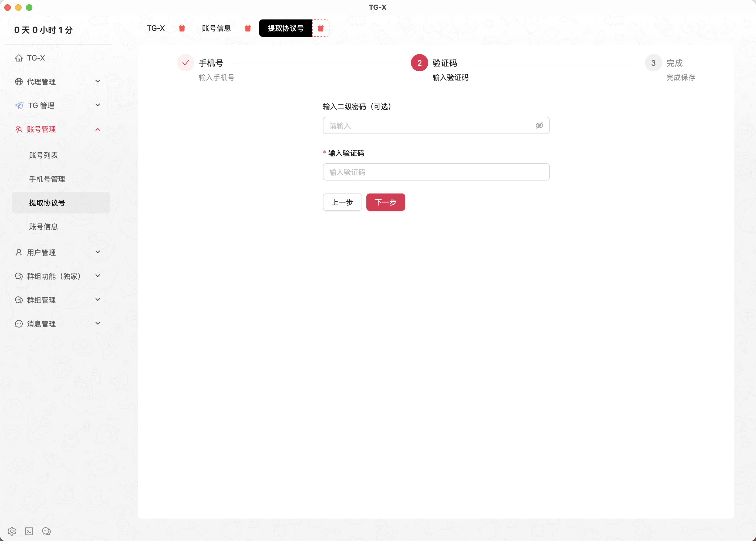The width and height of the screenshot is (756, 541).
Task: Click the 完成 step title
Action: click(x=674, y=63)
